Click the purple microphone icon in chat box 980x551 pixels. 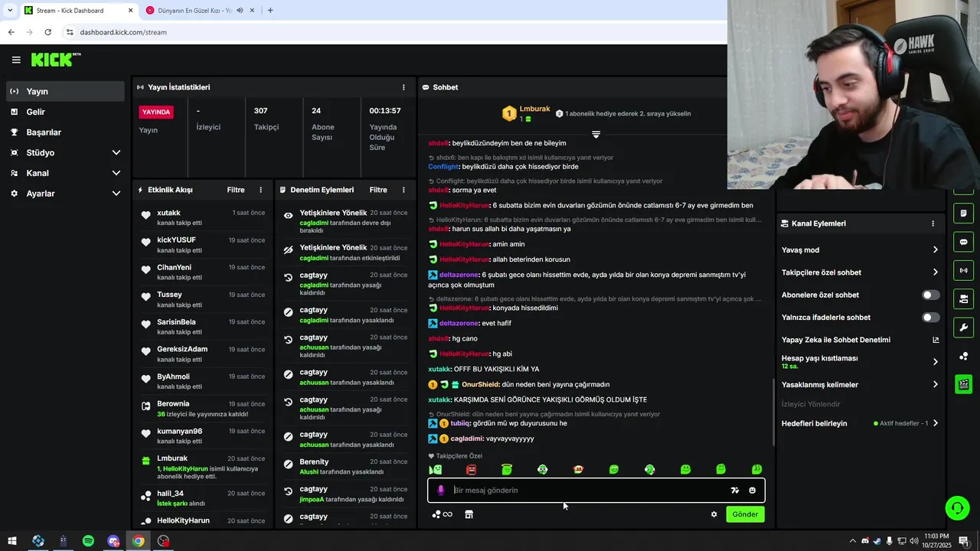point(440,491)
